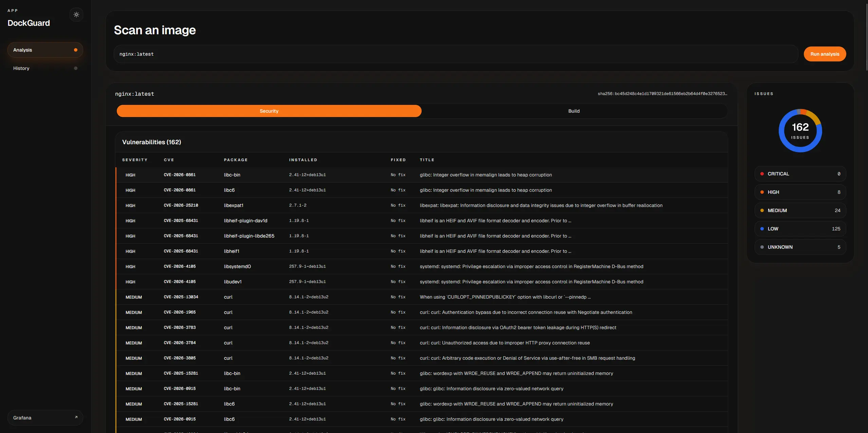Click the libheif1 package cell

pos(232,251)
